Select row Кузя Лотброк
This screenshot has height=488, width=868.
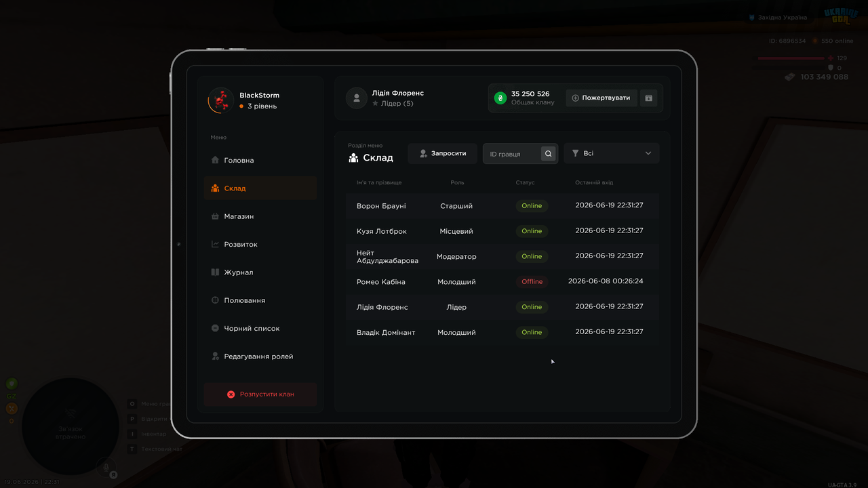point(502,231)
